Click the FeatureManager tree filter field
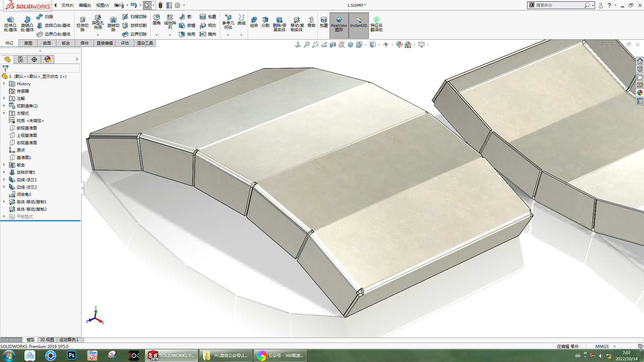 pyautogui.click(x=41, y=68)
